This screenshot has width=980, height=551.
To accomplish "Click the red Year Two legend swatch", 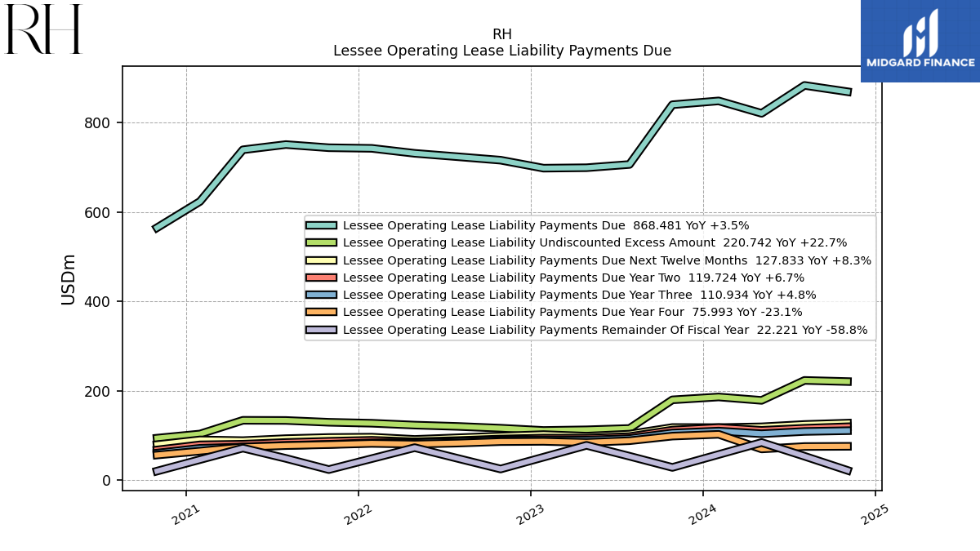I will click(321, 278).
